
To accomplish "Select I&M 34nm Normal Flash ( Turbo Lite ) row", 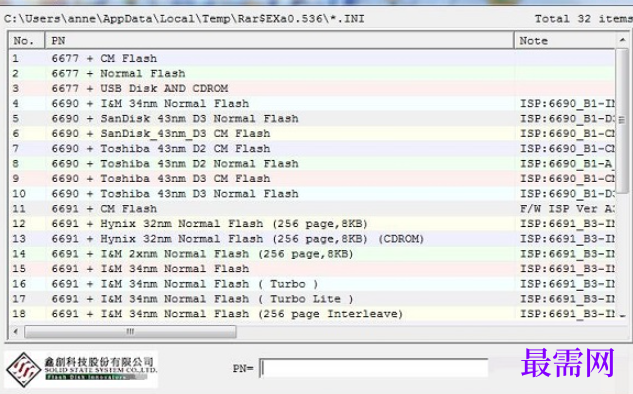I will coord(312,299).
